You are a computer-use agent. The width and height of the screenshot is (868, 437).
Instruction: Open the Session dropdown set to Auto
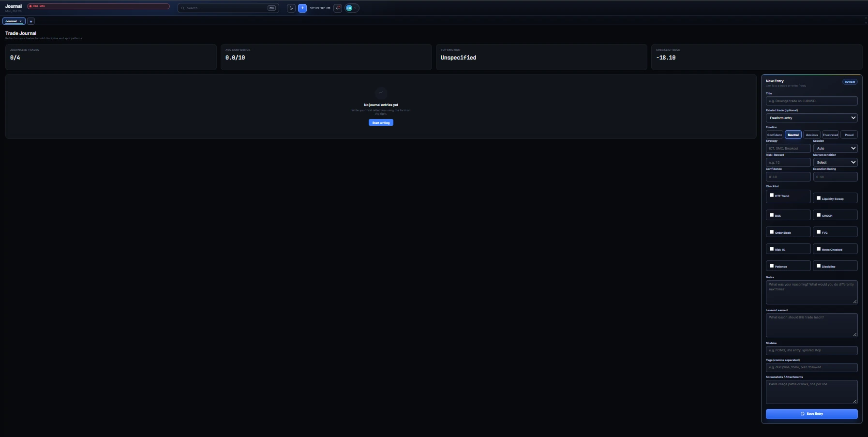point(835,148)
